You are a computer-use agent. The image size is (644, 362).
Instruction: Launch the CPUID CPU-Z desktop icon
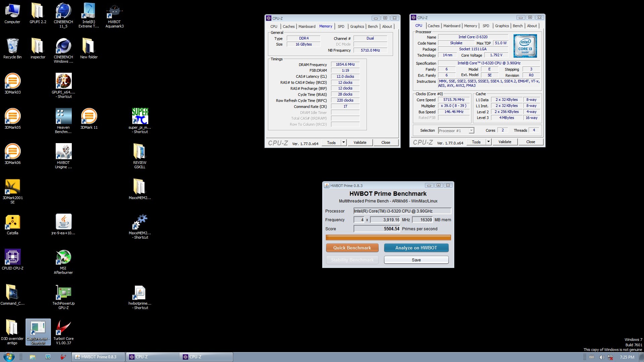[12, 260]
